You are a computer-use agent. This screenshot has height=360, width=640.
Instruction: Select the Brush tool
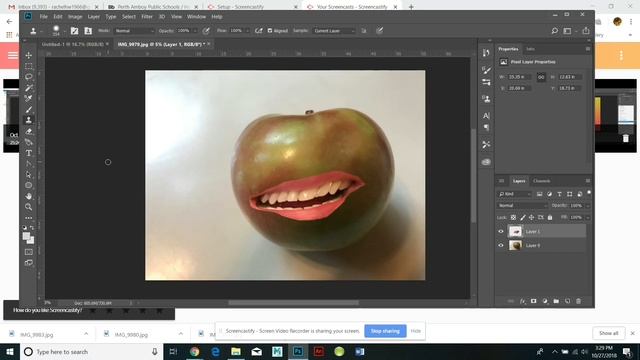(29, 109)
